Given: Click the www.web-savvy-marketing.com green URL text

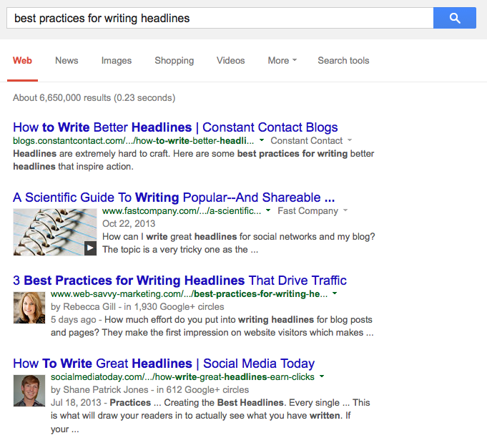Looking at the screenshot, I should [x=189, y=294].
